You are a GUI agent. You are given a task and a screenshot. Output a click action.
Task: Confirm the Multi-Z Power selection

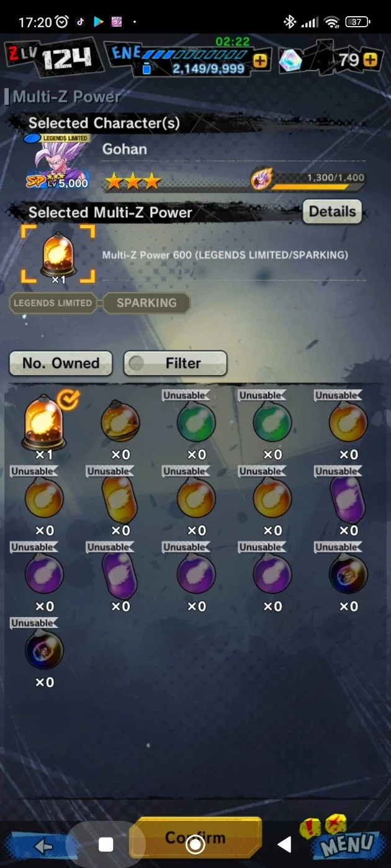tap(195, 838)
